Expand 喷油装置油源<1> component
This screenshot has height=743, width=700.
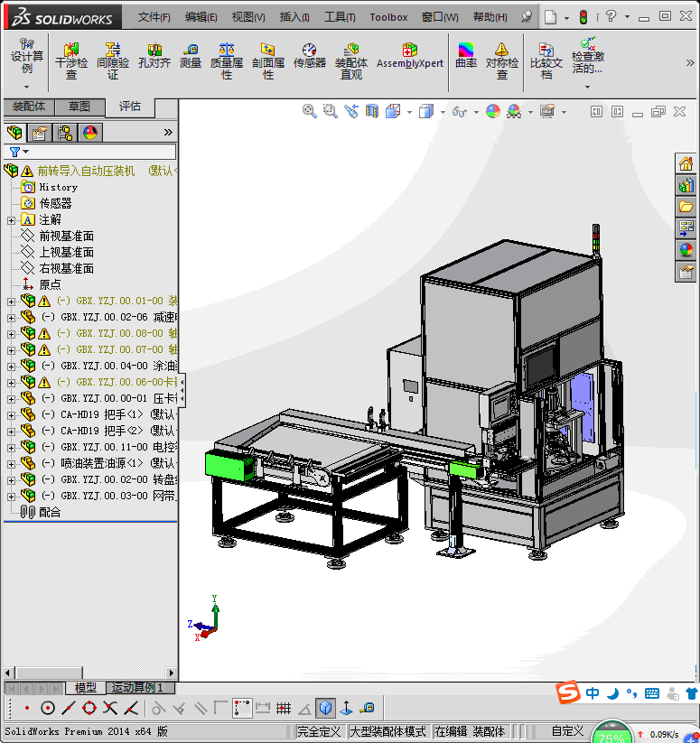(x=11, y=464)
